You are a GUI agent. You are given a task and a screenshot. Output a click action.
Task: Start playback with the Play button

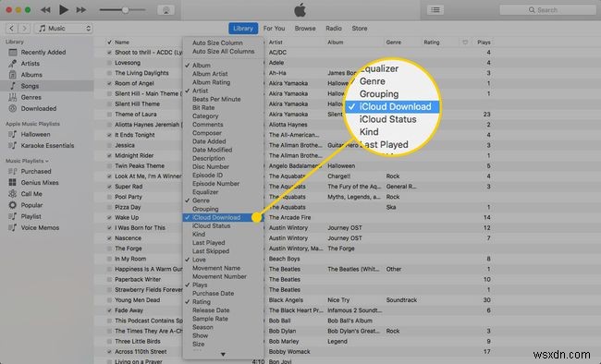click(63, 10)
